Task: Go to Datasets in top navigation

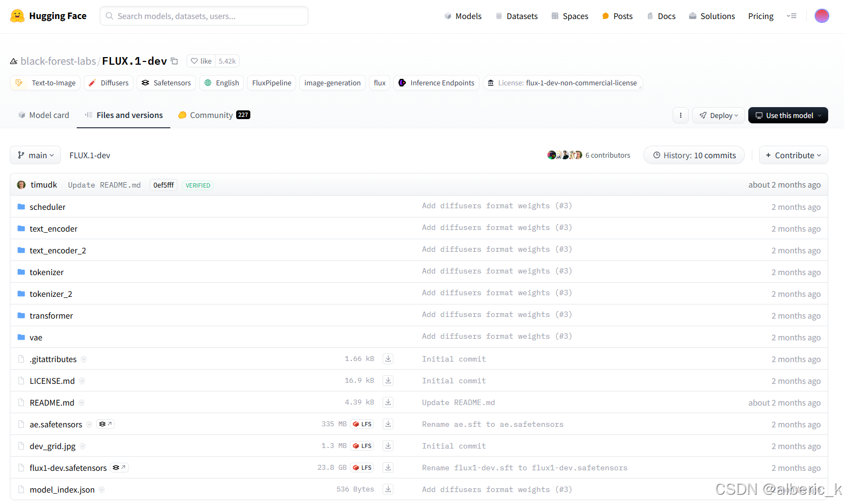Action: pos(516,16)
